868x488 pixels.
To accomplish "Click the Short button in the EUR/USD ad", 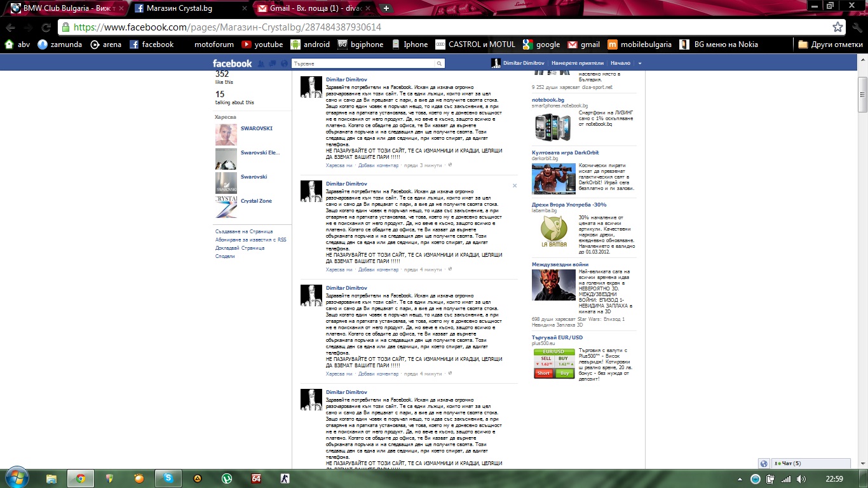I will [543, 373].
